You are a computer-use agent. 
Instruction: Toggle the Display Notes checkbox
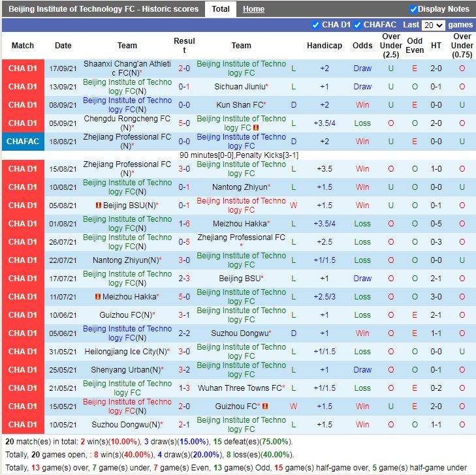(x=413, y=9)
